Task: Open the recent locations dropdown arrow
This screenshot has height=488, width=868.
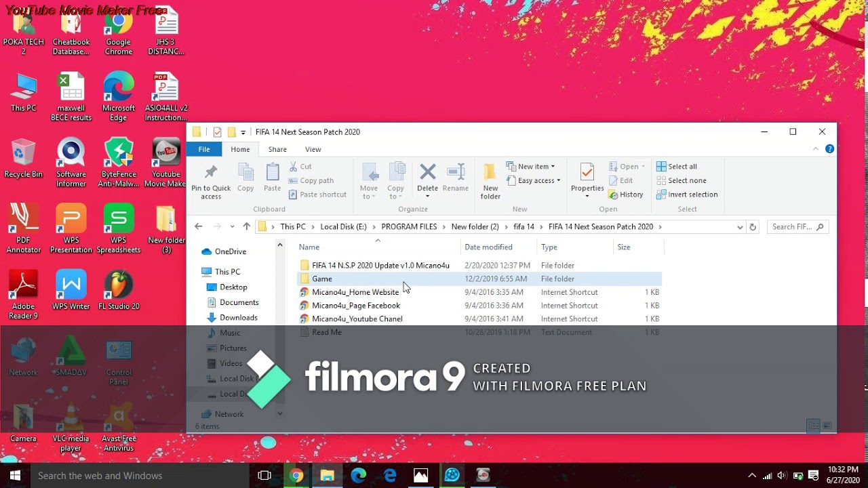Action: [x=232, y=226]
